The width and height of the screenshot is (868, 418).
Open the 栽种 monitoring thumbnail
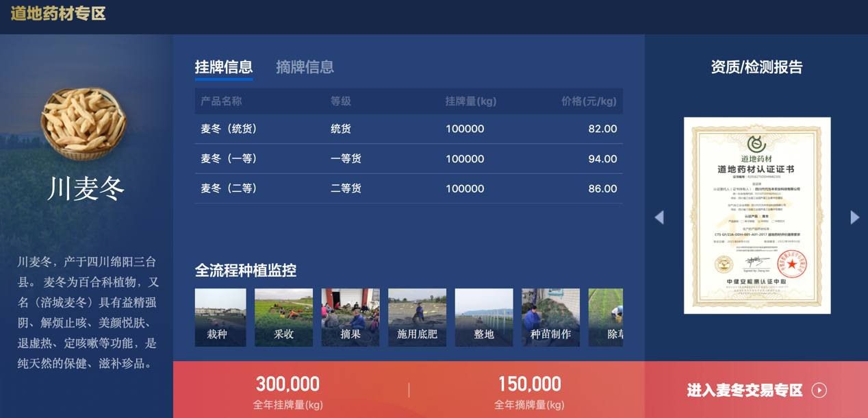coord(220,317)
